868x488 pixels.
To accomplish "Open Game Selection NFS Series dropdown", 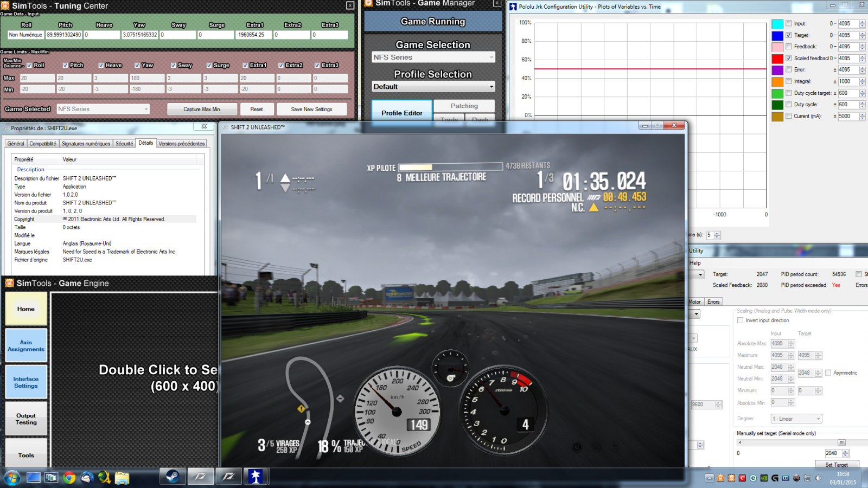I will coord(433,57).
